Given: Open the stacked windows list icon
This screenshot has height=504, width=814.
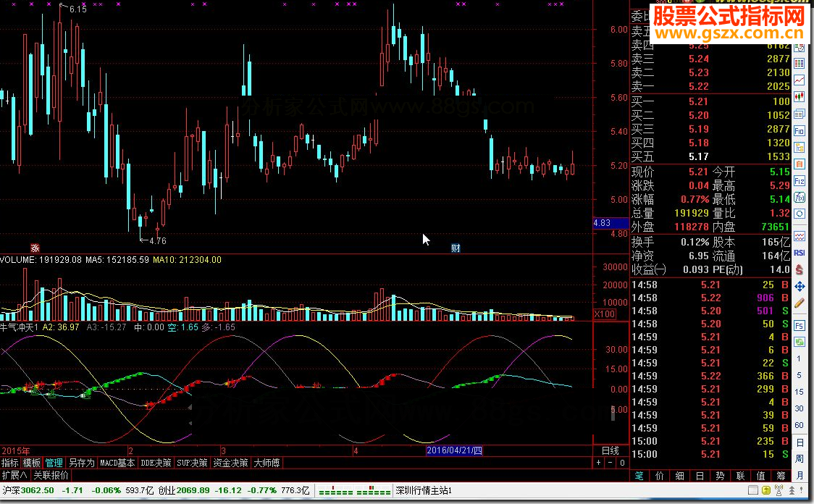Looking at the screenshot, I should tap(800, 114).
